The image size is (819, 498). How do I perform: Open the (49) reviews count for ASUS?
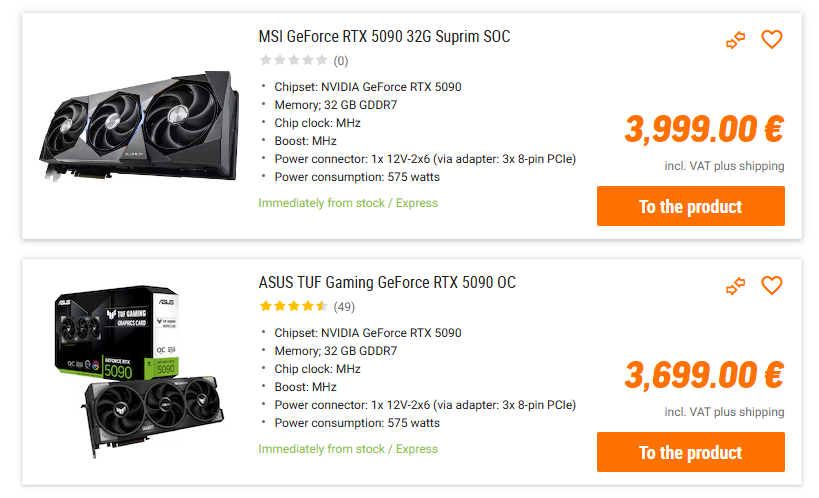pos(344,307)
